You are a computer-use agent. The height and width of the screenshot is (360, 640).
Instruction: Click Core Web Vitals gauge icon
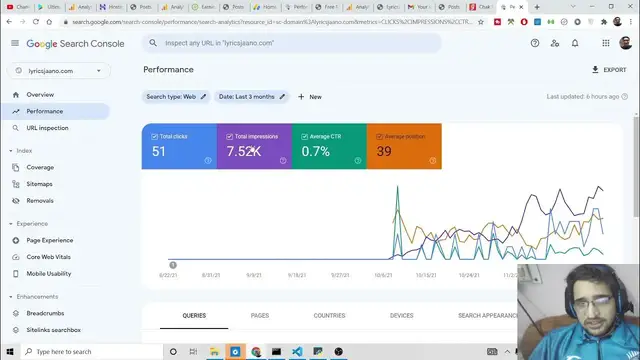[16, 257]
